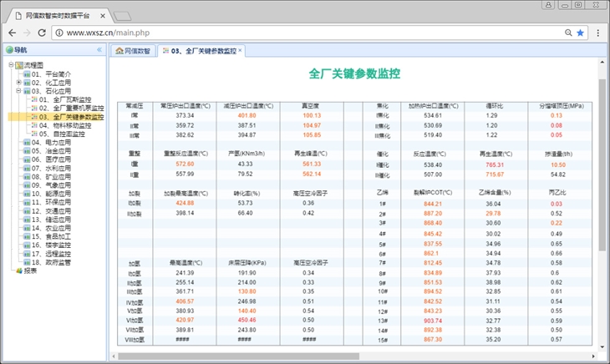Screen dimensions: 610x364
Task: Click the icon beside 04、电力应用
Action: click(27, 142)
